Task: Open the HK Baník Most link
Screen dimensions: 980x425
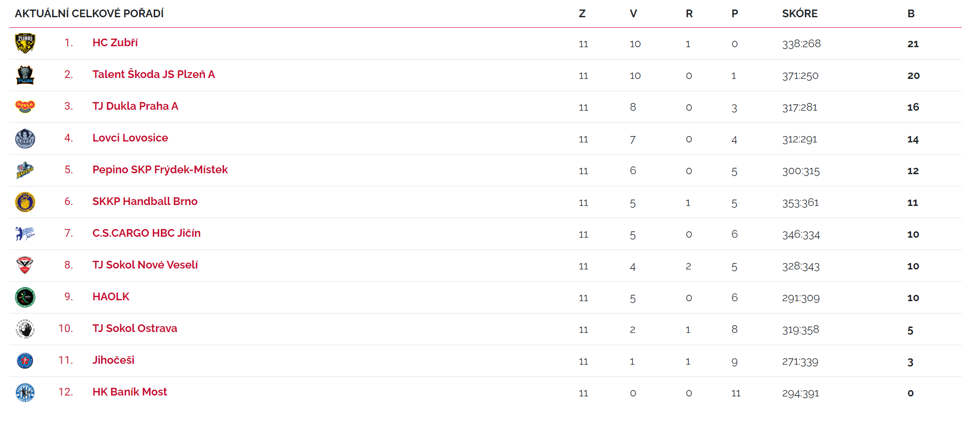Action: tap(130, 392)
